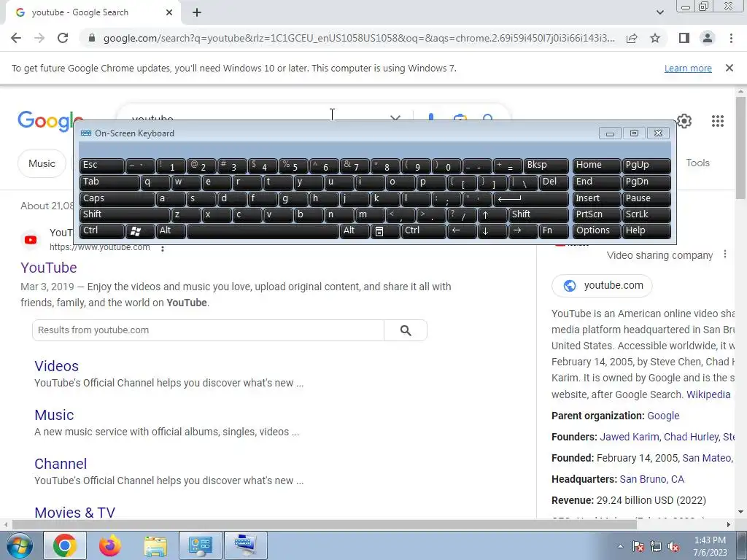Bookmark this page with the star icon

[x=655, y=38]
